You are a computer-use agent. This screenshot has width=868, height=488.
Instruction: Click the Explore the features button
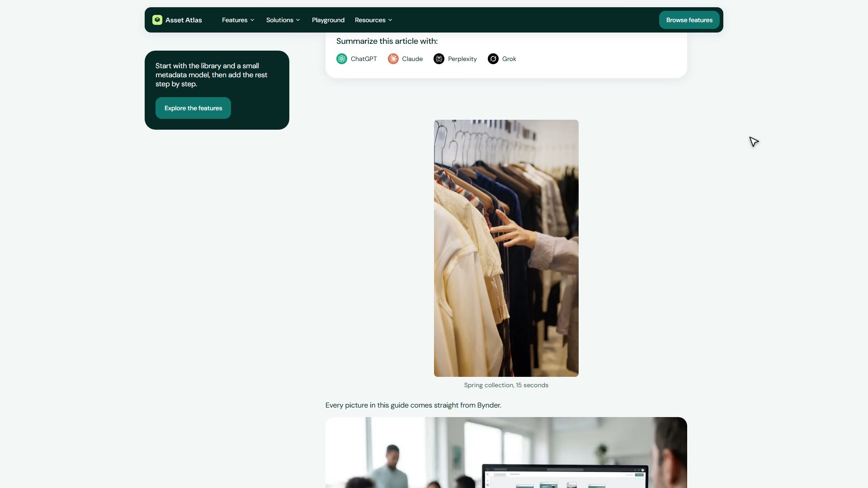pyautogui.click(x=193, y=108)
